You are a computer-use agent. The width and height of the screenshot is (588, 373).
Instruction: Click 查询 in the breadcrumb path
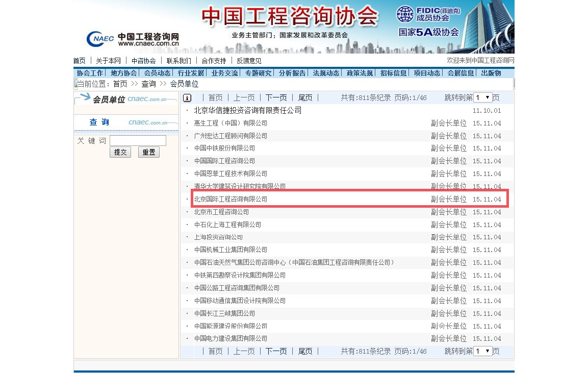coord(149,84)
